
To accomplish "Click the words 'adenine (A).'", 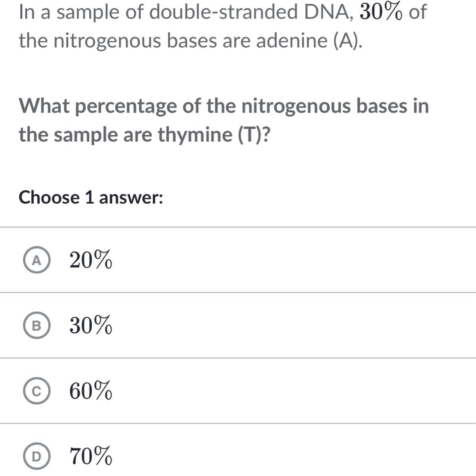I will click(x=309, y=40).
